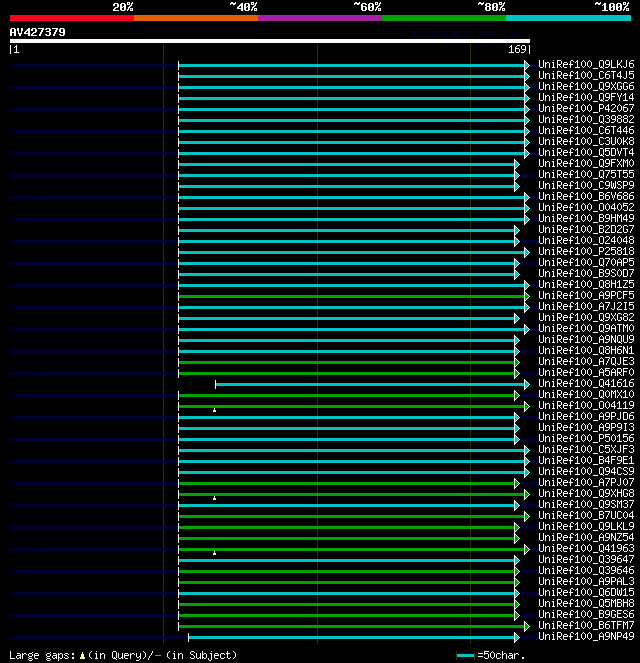The width and height of the screenshot is (640, 663).
Task: Click the UniRef100_Q70AP5 label
Action: 586,262
